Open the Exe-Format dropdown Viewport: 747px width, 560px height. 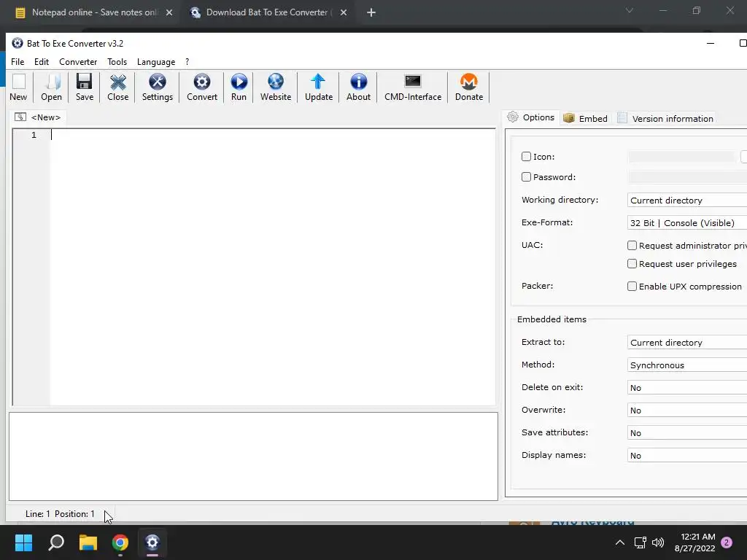coord(687,223)
